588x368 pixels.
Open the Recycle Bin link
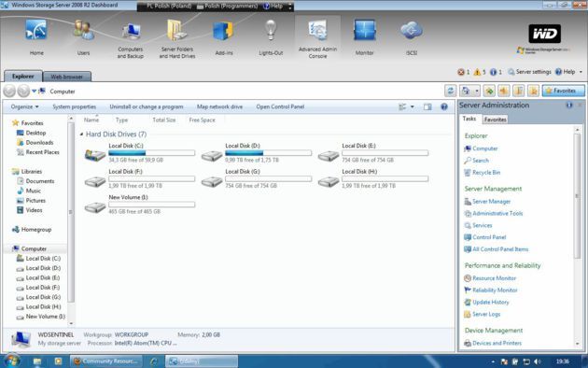pyautogui.click(x=486, y=173)
